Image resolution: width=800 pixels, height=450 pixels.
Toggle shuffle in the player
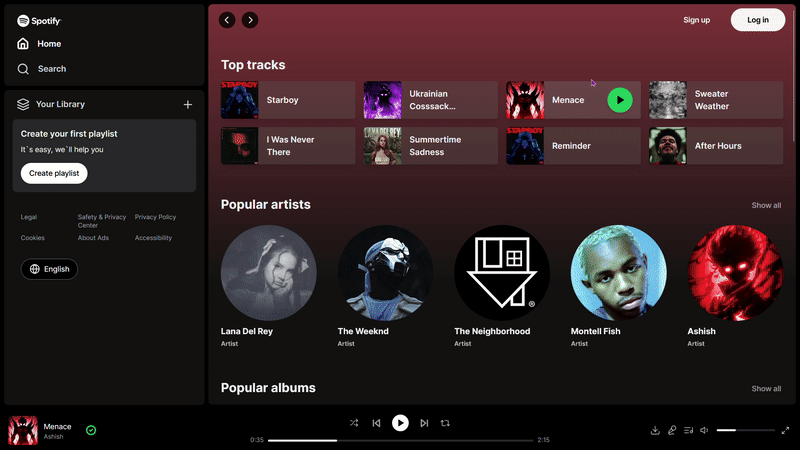354,423
